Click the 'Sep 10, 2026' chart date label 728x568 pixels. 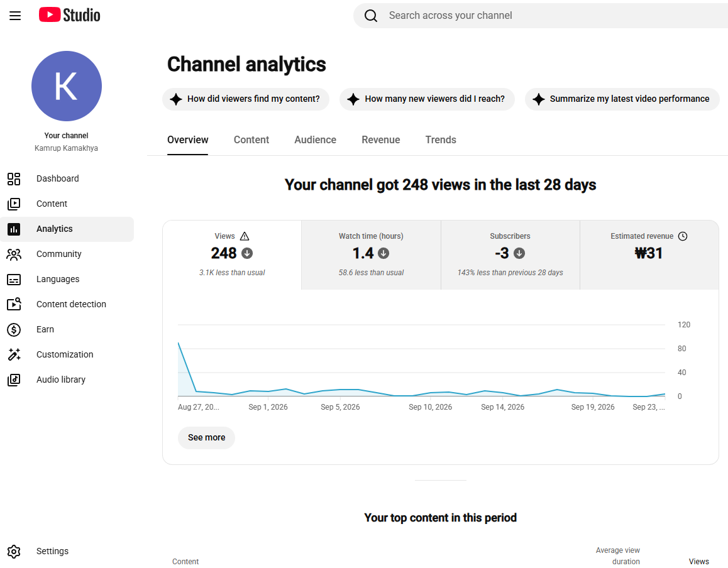pos(431,407)
